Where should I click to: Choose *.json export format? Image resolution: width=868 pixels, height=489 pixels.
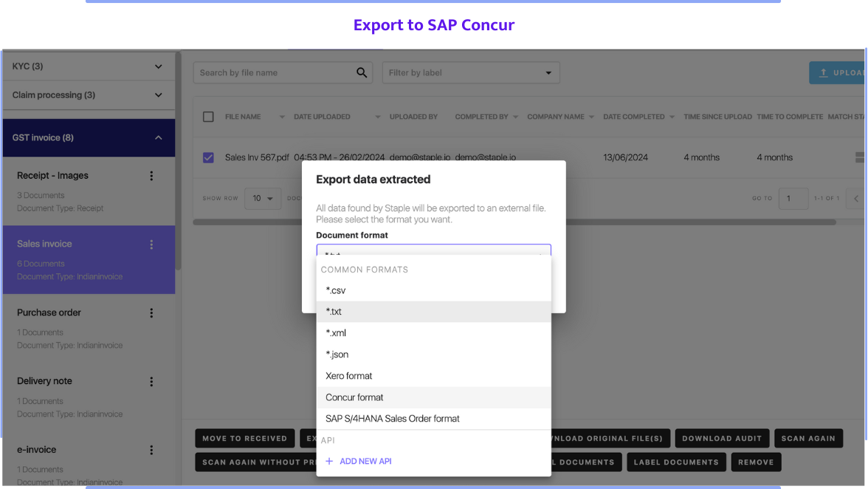pos(433,355)
